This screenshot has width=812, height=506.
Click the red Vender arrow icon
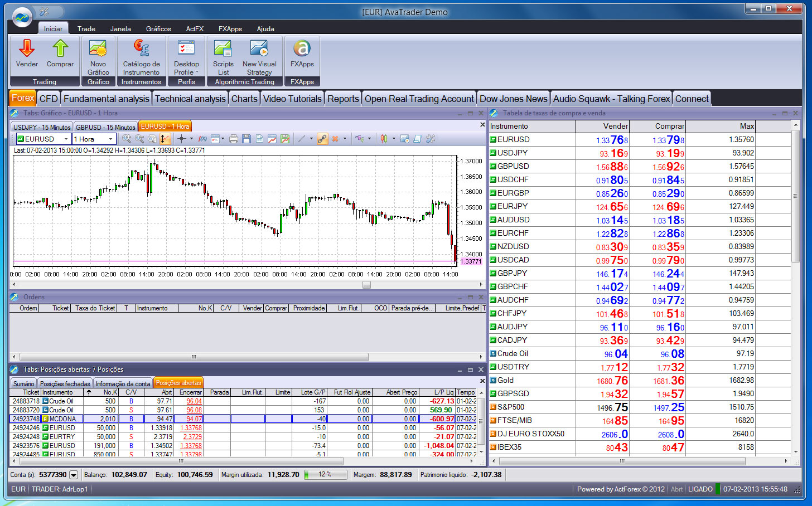coord(27,48)
